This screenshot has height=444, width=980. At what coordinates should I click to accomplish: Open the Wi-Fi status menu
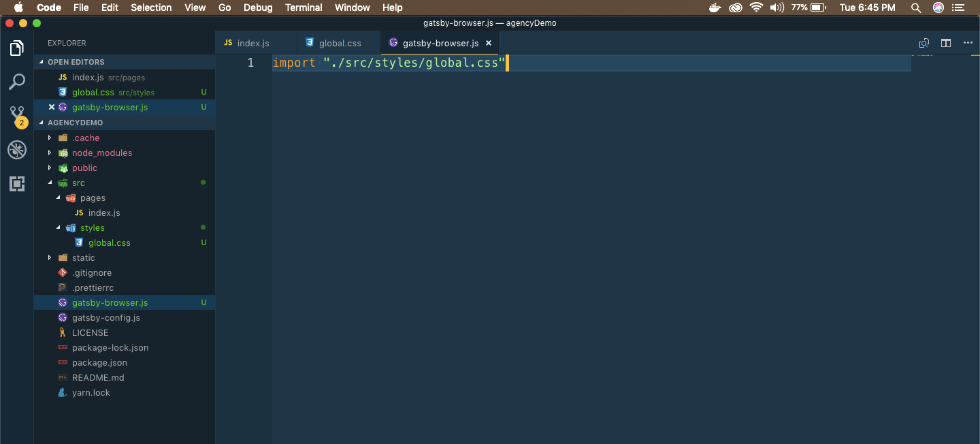tap(756, 7)
